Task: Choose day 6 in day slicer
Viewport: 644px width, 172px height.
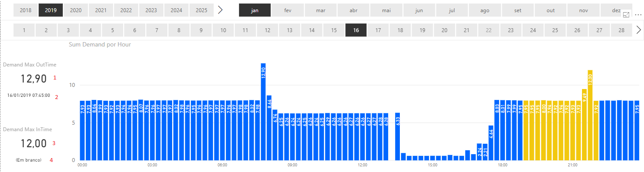Action: coord(134,30)
